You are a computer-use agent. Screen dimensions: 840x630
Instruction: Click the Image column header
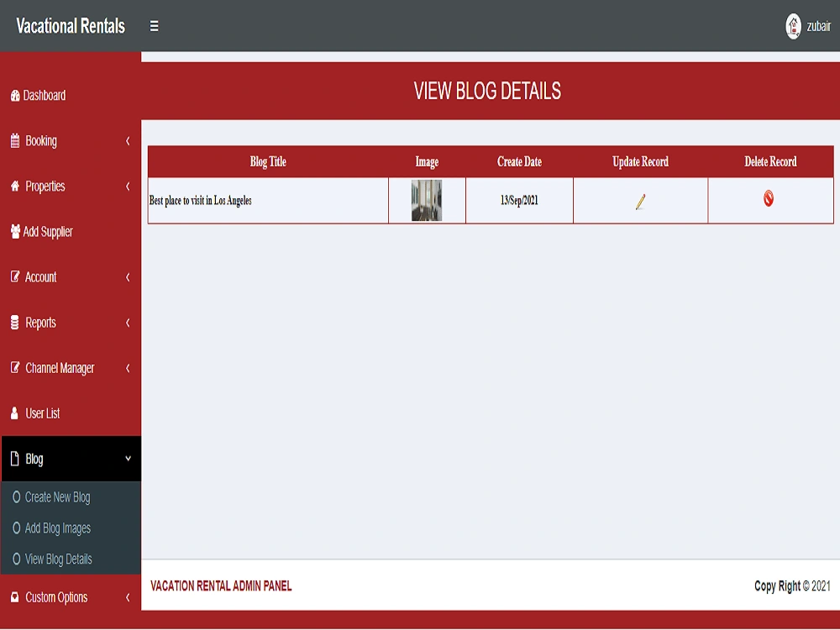click(x=427, y=162)
